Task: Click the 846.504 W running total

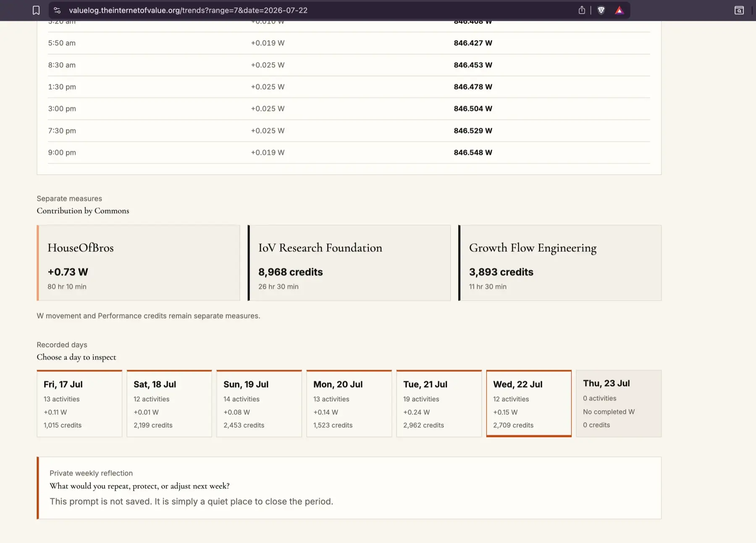Action: click(473, 109)
